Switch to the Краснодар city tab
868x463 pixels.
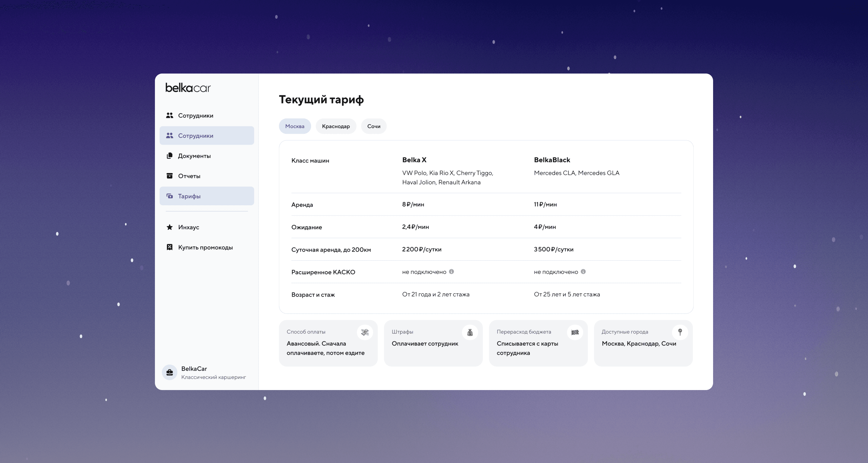click(x=336, y=126)
